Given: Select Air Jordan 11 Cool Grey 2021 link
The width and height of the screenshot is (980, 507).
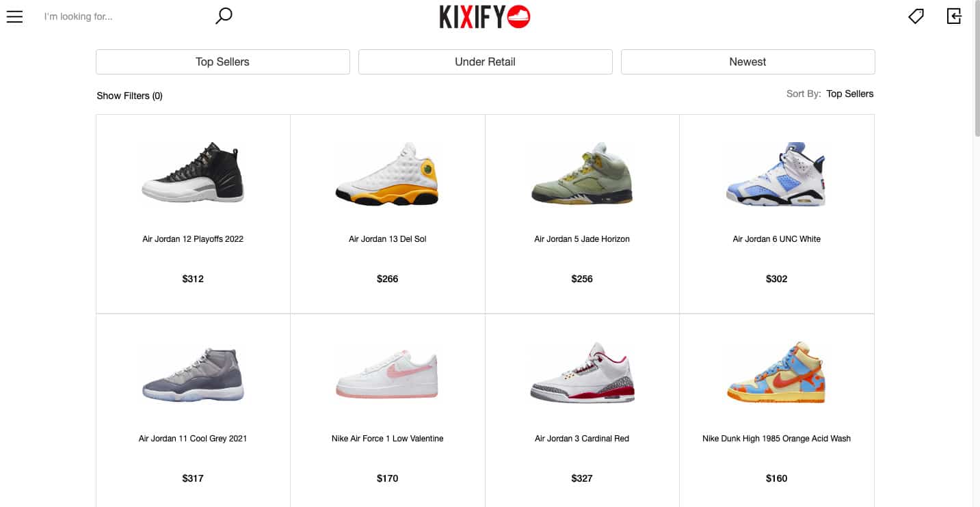Looking at the screenshot, I should point(193,439).
